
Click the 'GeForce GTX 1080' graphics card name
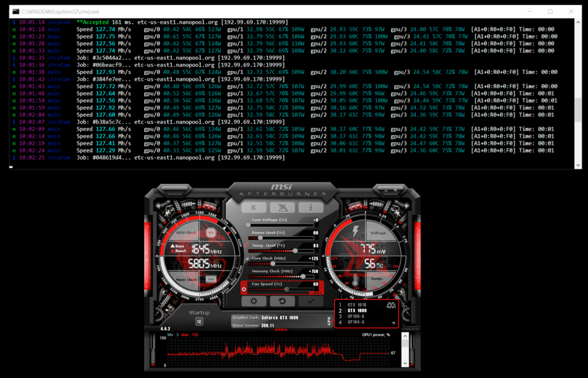click(280, 318)
